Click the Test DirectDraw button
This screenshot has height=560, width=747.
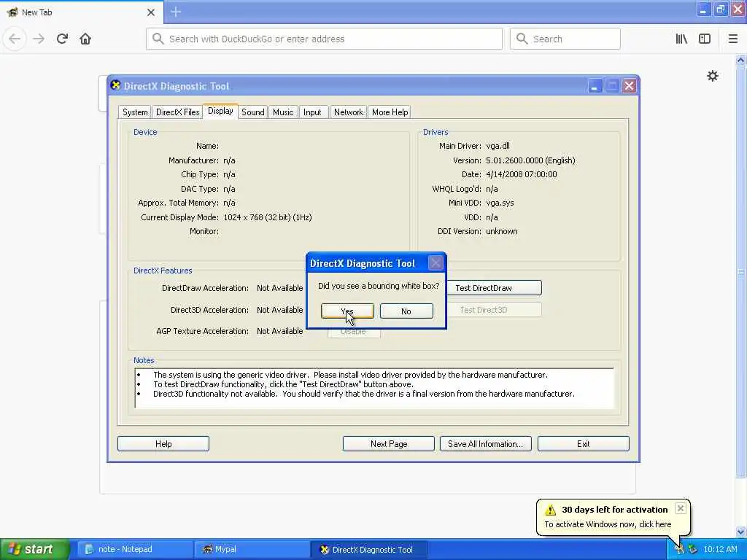tap(494, 287)
